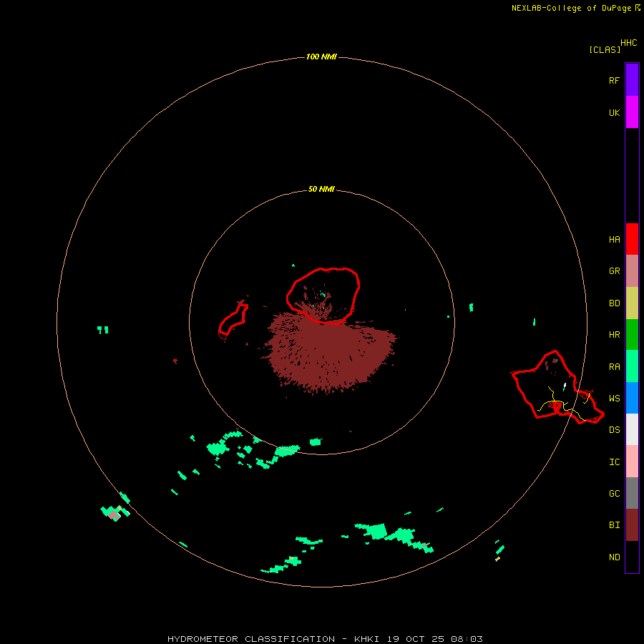644x644 pixels.
Task: Click the RF legend label
Action: click(614, 81)
